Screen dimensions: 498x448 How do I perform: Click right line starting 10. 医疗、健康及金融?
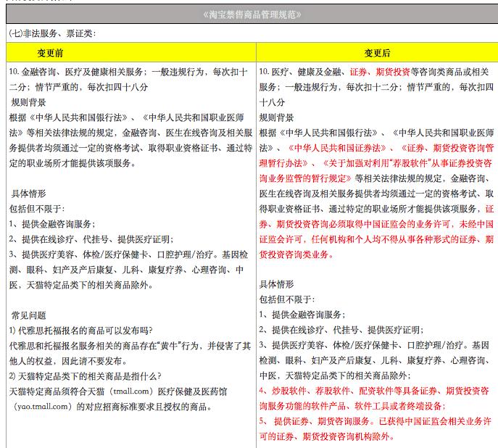[x=374, y=72]
